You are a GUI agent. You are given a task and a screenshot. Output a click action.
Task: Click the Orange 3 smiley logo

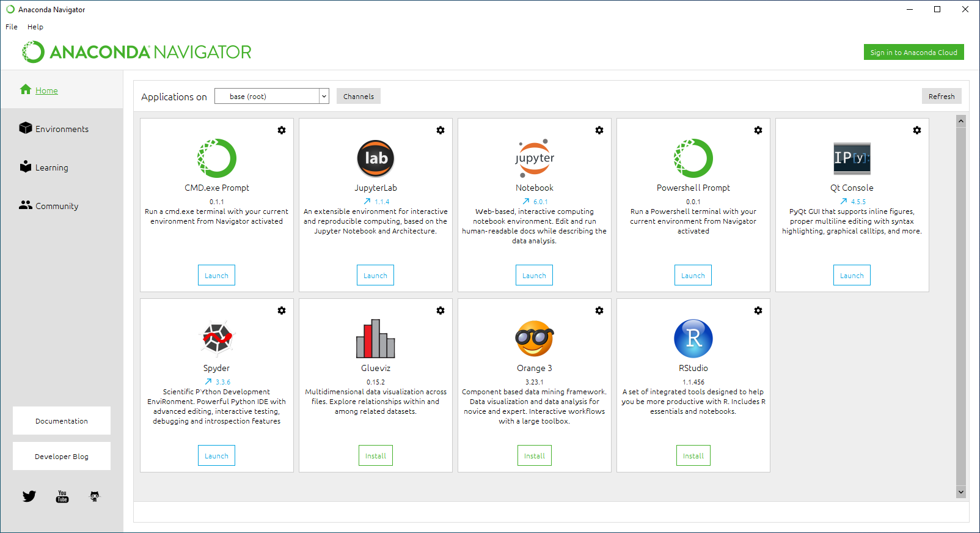[x=535, y=339]
